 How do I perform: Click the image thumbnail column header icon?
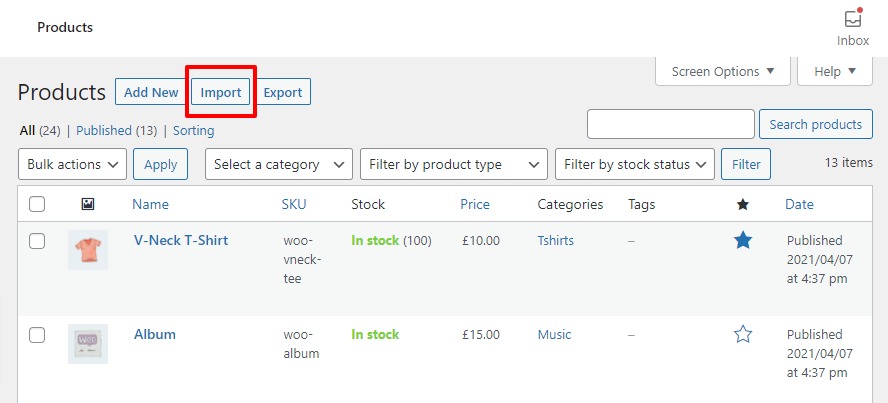(88, 204)
